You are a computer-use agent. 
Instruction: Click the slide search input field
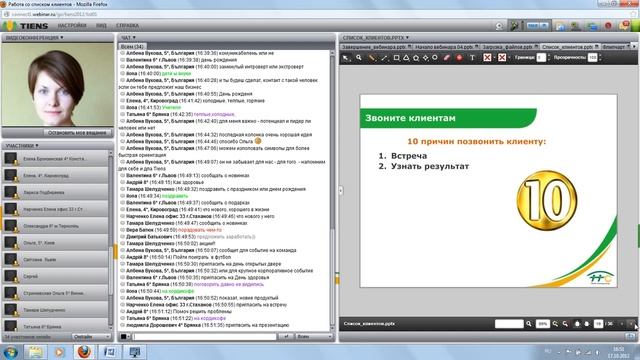click(509, 324)
